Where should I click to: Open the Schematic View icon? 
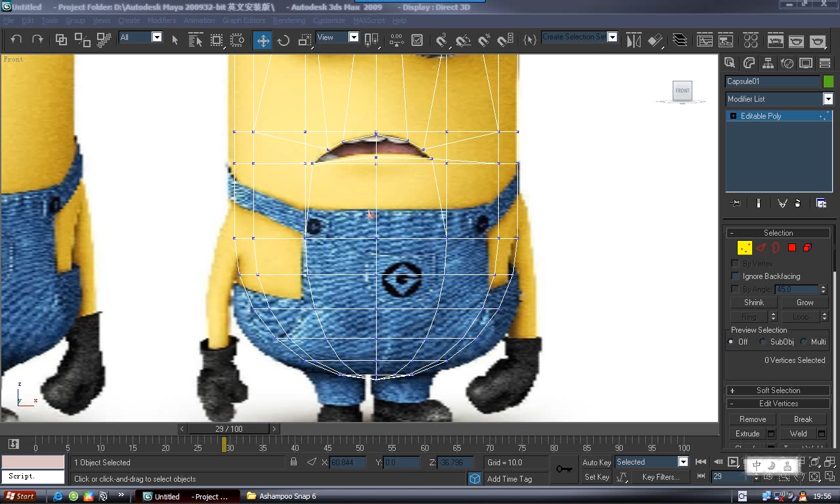pyautogui.click(x=726, y=40)
